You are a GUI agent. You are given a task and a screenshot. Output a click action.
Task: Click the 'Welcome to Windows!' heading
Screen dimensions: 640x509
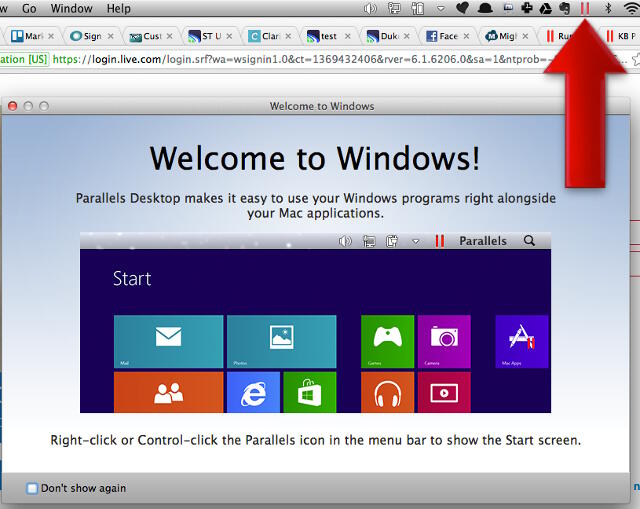pyautogui.click(x=315, y=158)
